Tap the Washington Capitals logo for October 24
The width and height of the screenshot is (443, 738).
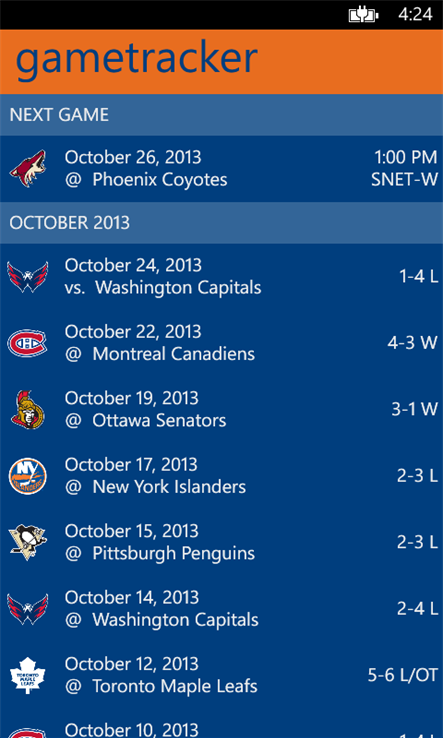(28, 277)
